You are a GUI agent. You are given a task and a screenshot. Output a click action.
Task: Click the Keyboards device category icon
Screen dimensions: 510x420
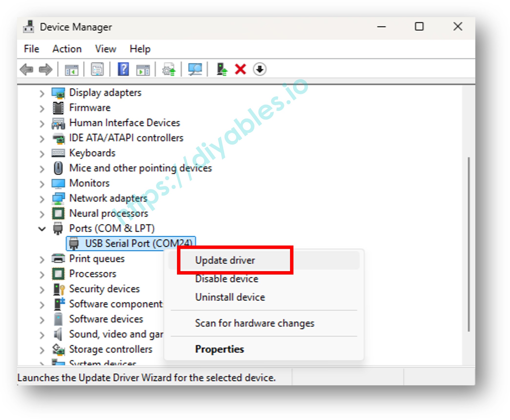pos(58,153)
